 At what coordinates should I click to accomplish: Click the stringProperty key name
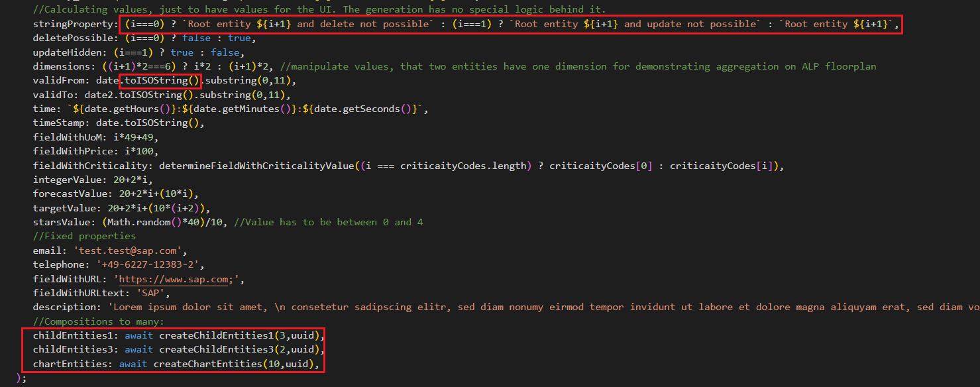pyautogui.click(x=74, y=24)
